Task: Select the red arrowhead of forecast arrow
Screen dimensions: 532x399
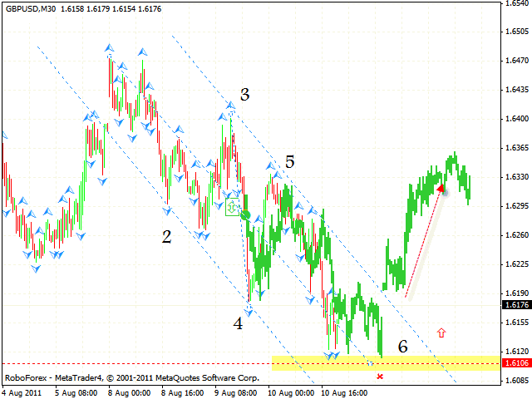Action: tap(441, 188)
